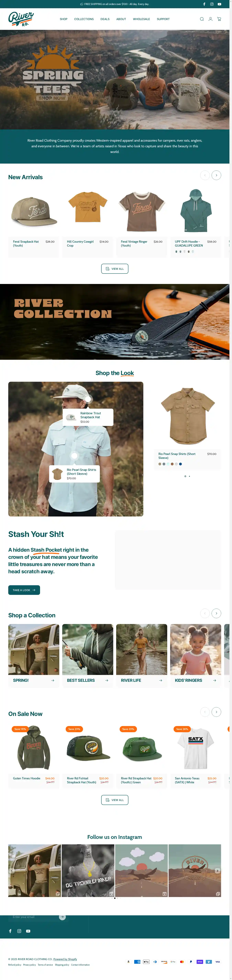This screenshot has height=980, width=232.
Task: Visit Facebook from top announcement bar
Action: pos(204,4)
